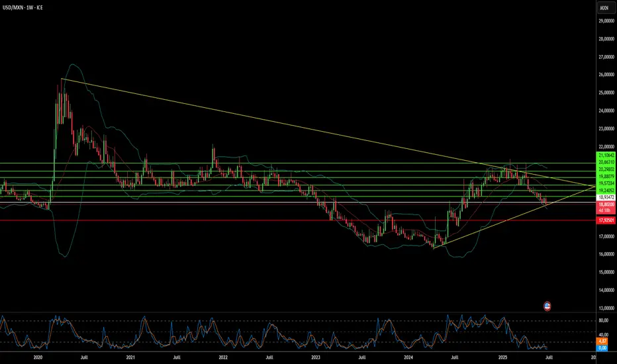This screenshot has width=617, height=364.
Task: Click the 20,29802 level label
Action: [x=606, y=169]
